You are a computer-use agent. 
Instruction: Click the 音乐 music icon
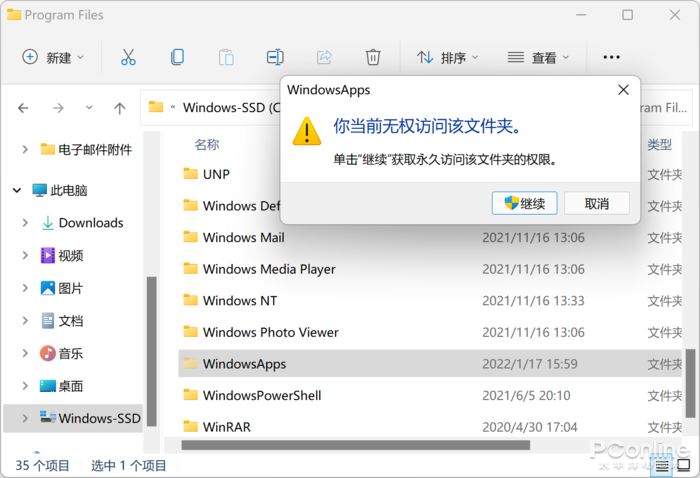(47, 353)
